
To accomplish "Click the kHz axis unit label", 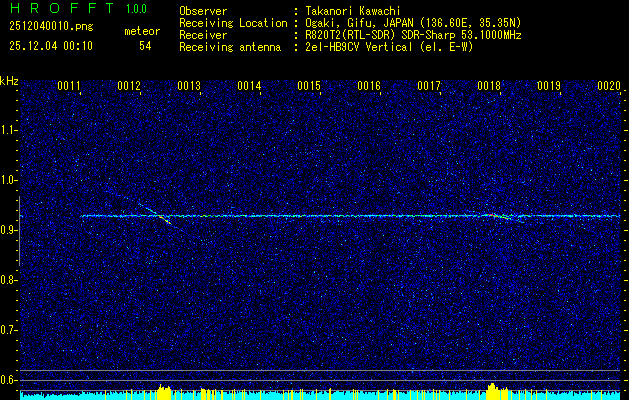I will (9, 81).
